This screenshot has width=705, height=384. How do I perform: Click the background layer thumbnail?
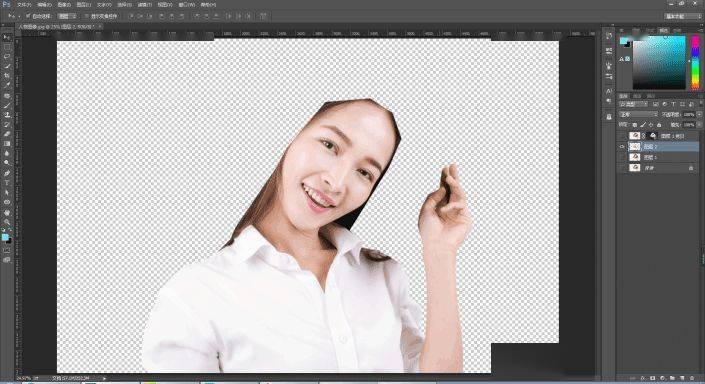tap(634, 168)
